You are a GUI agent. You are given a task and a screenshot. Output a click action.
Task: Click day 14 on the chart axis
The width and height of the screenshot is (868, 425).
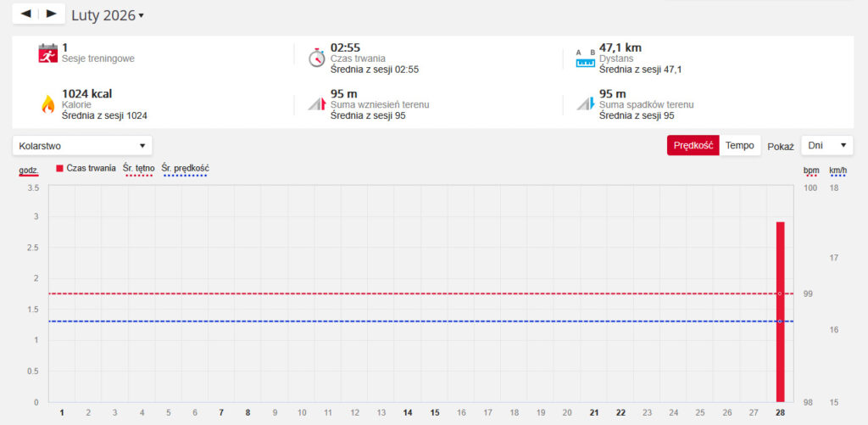[x=408, y=412]
